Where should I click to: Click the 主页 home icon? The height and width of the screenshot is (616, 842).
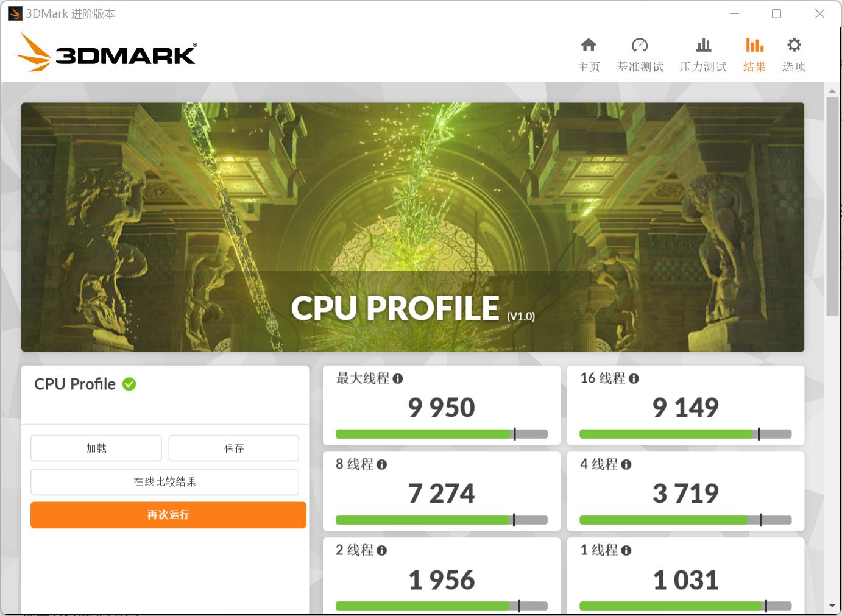[x=589, y=54]
